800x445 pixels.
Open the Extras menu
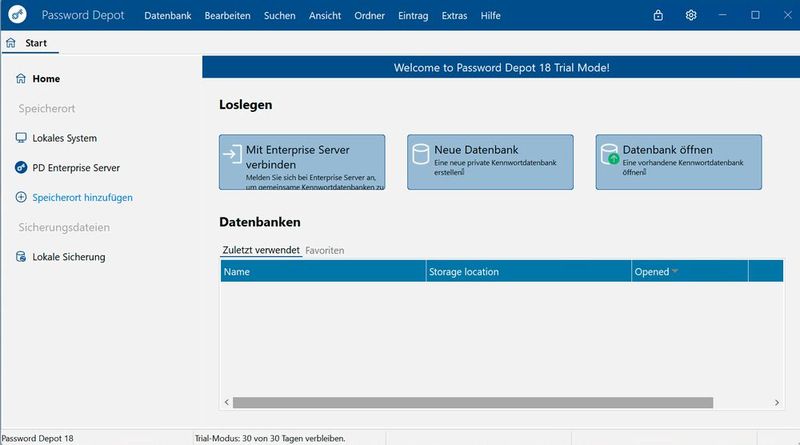point(455,16)
